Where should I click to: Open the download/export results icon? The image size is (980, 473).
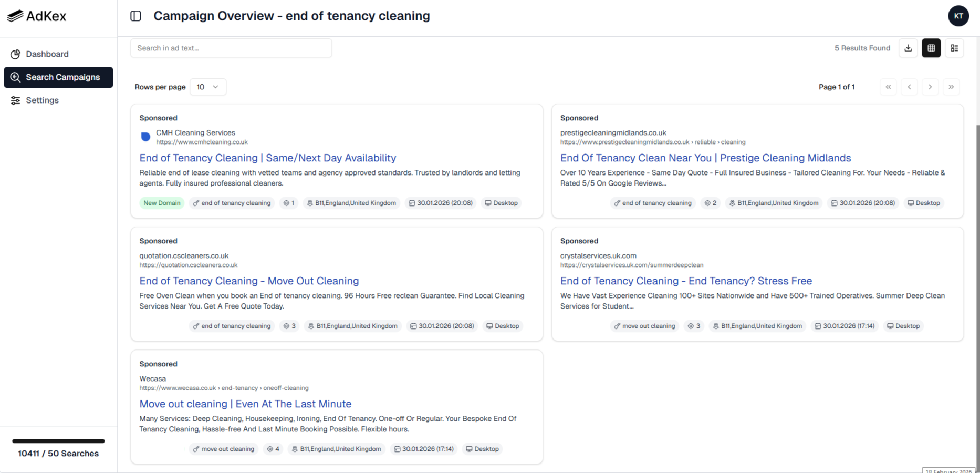tap(908, 48)
